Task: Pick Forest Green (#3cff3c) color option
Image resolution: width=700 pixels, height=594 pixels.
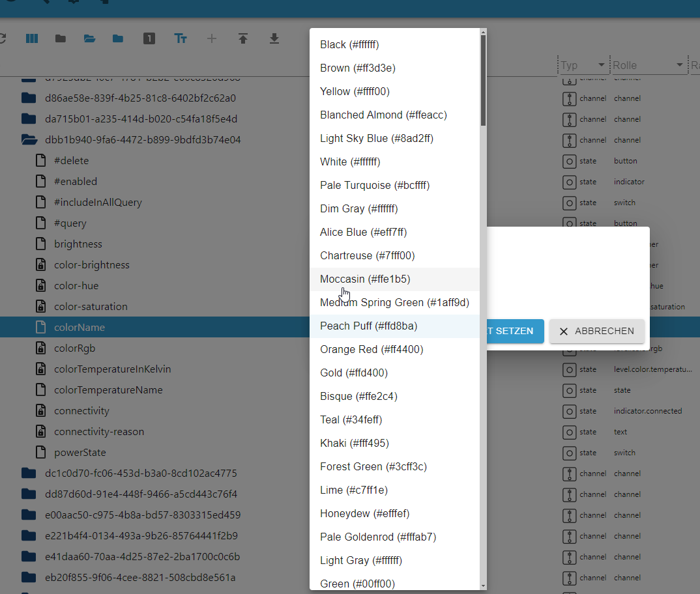Action: [x=373, y=467]
